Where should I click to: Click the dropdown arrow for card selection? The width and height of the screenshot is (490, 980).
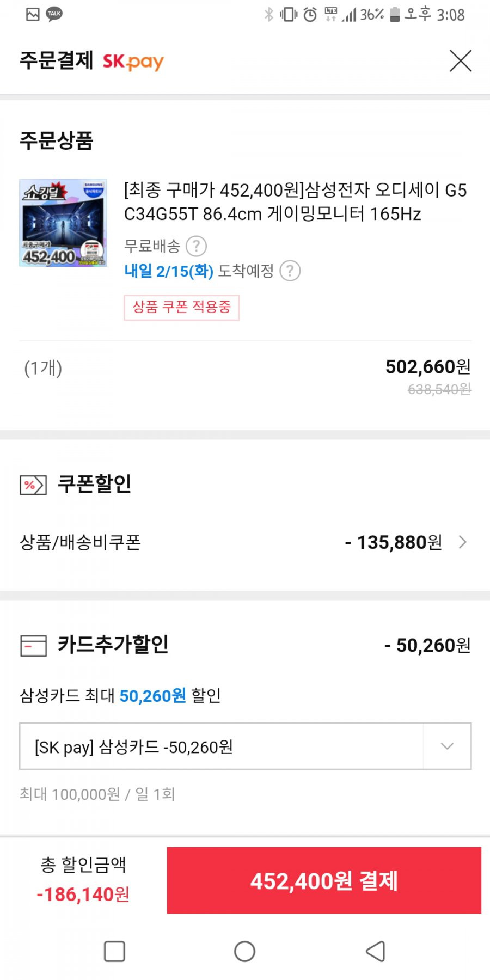[x=447, y=746]
